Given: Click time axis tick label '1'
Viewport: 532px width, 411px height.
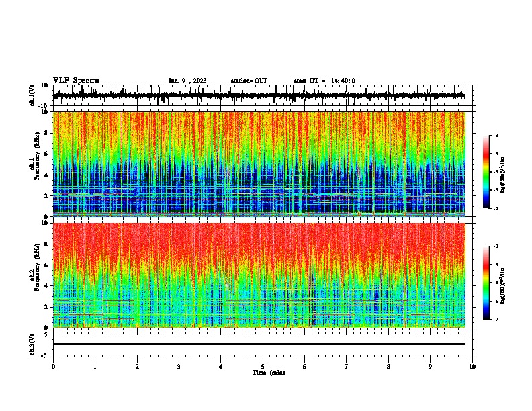Looking at the screenshot, I should point(95,367).
